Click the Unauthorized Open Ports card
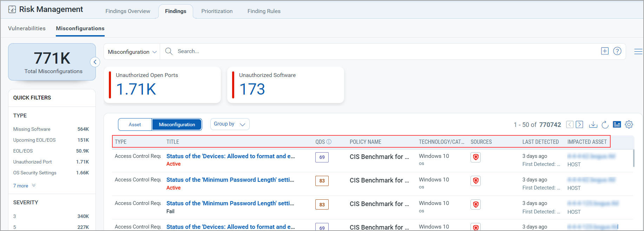 [162, 85]
